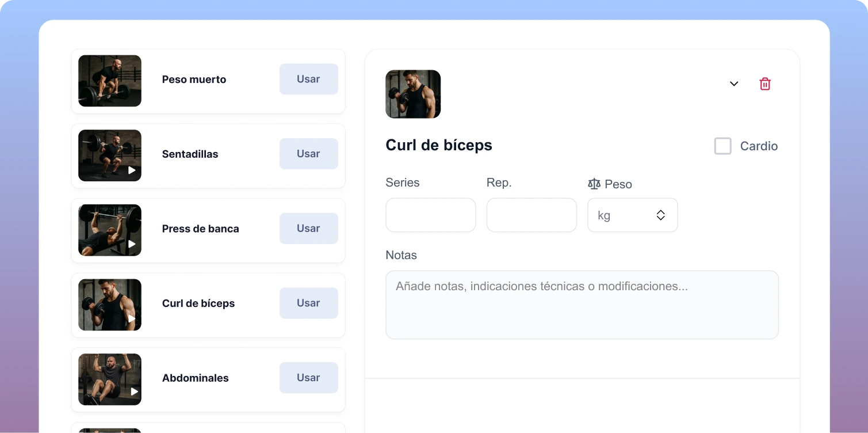Viewport: 868px width, 433px height.
Task: Select the Abdominales name text
Action: pyautogui.click(x=195, y=378)
